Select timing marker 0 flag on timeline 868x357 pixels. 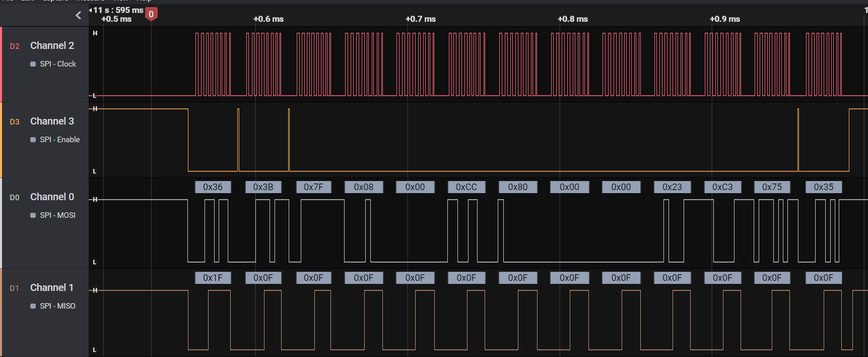tap(151, 14)
